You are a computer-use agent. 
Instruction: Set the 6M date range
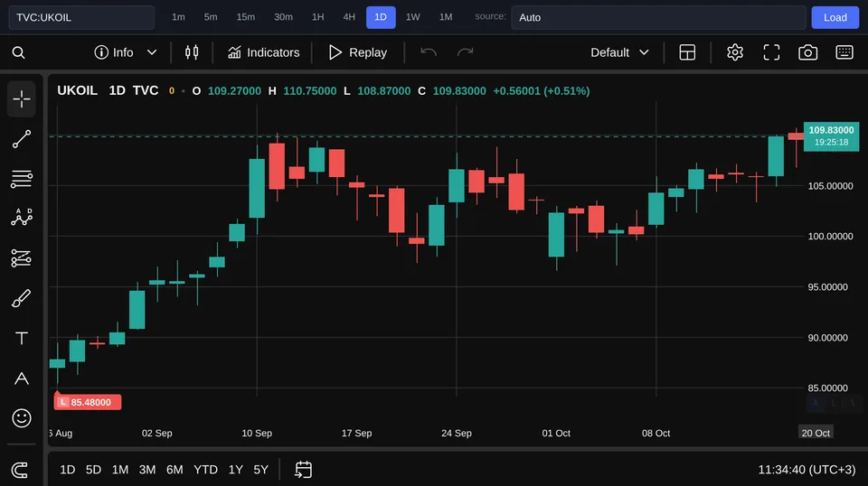[x=175, y=470]
